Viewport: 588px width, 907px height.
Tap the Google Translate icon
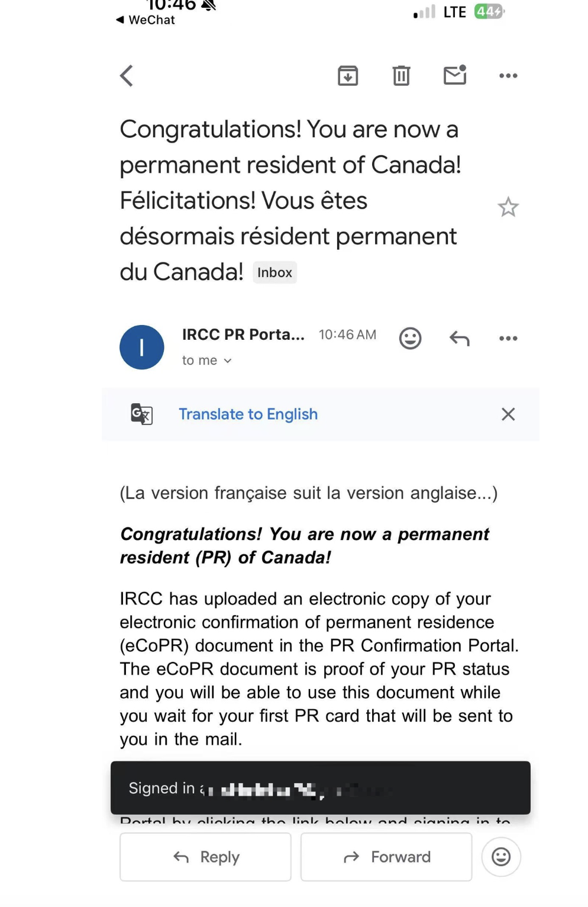(x=141, y=414)
